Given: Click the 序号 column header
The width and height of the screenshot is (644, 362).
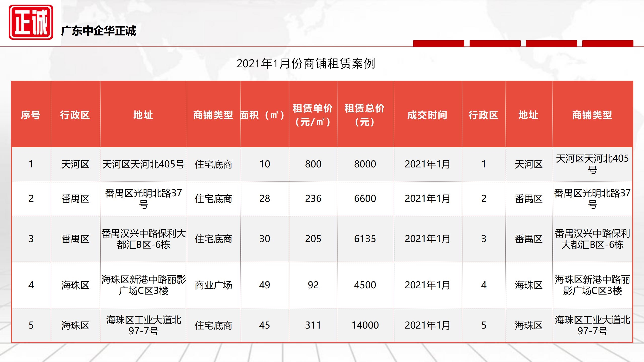Looking at the screenshot, I should coord(31,115).
